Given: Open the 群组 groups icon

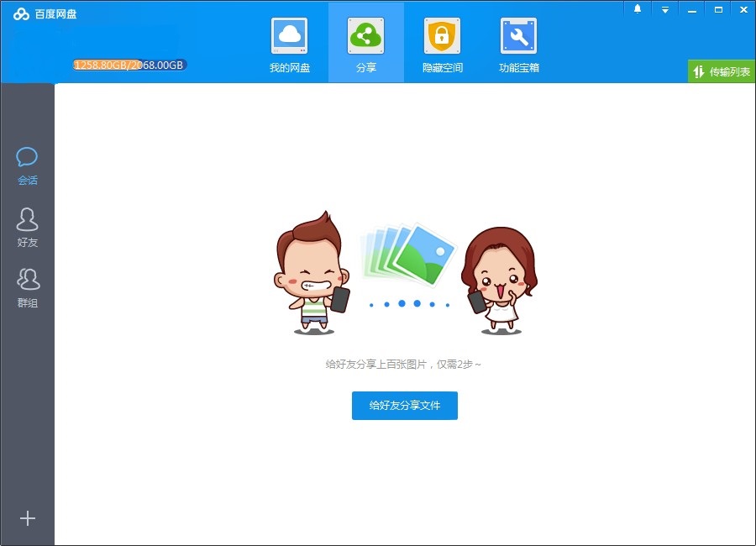Looking at the screenshot, I should point(27,278).
